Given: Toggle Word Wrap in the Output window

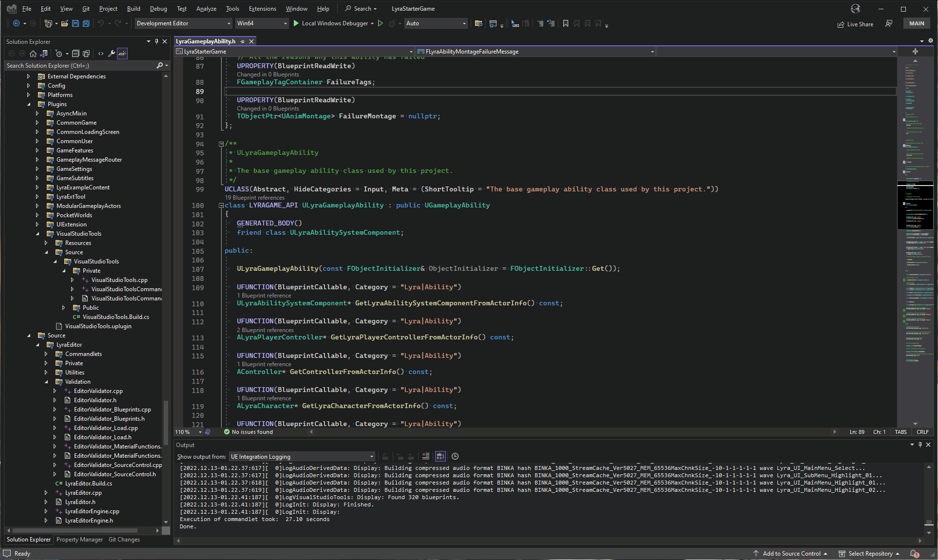Looking at the screenshot, I should [x=440, y=456].
